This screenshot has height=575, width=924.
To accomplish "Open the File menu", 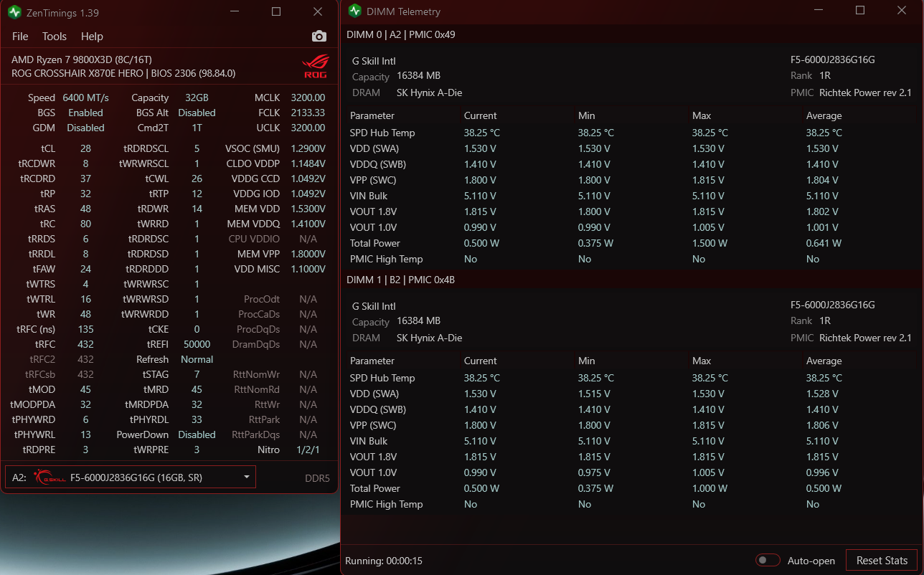I will pos(20,37).
